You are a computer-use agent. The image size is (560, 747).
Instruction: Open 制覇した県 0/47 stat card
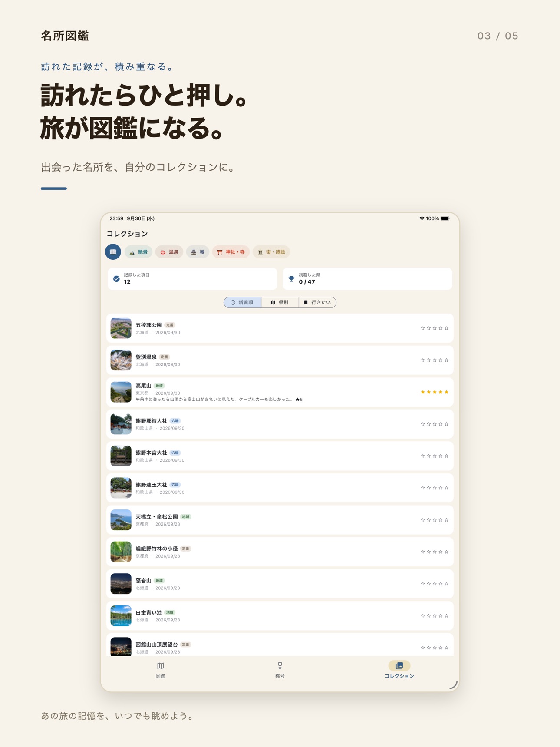click(367, 279)
